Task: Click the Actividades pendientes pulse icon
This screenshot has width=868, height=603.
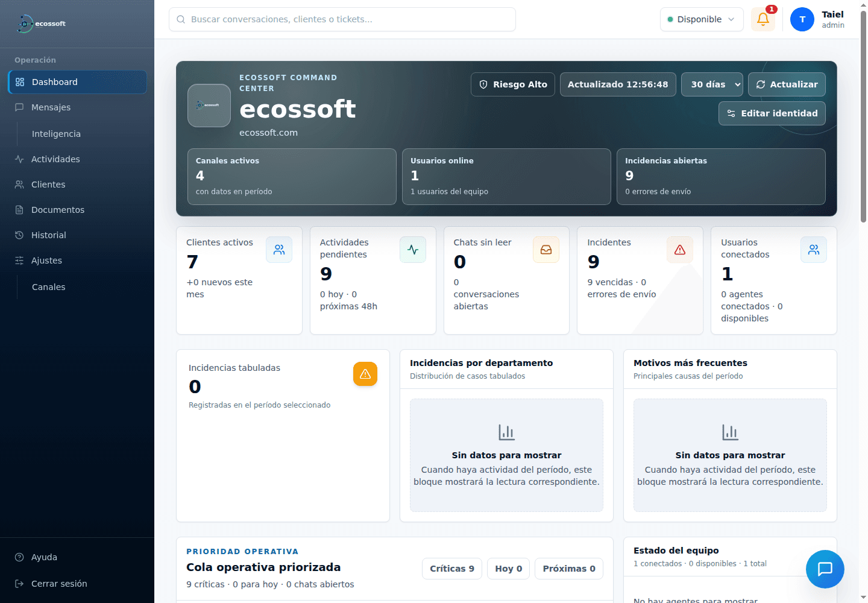Action: 413,250
